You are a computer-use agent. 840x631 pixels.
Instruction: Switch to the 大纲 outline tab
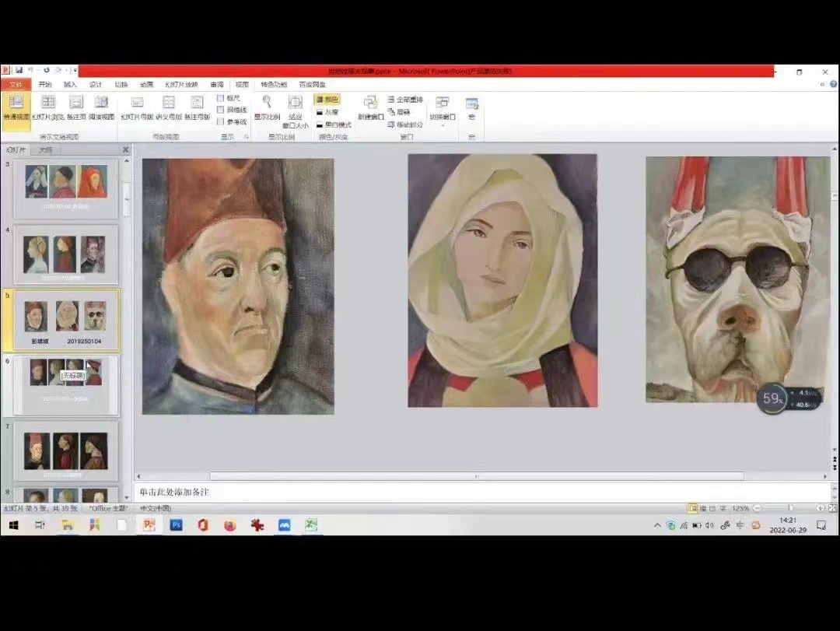pos(46,149)
